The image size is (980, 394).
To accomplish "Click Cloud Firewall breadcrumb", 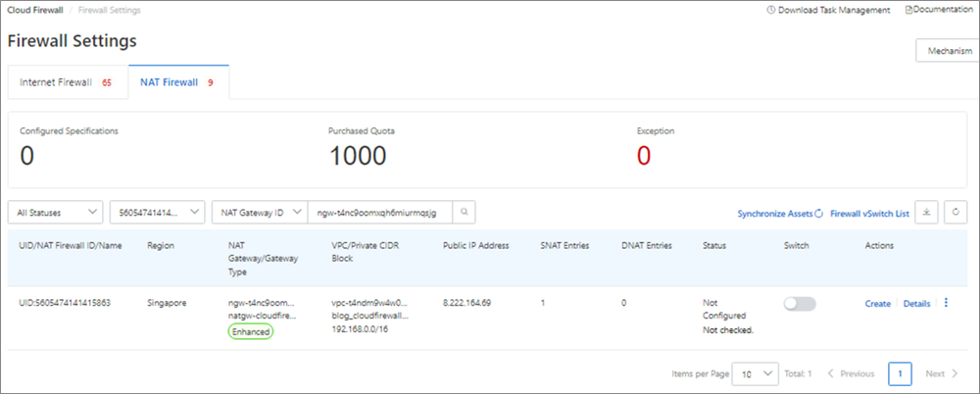I will tap(35, 10).
